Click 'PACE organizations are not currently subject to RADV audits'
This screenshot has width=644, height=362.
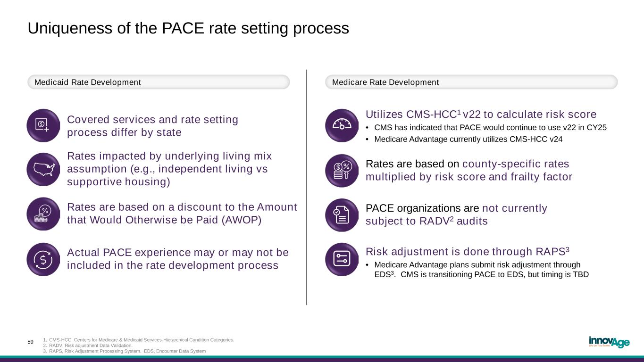point(457,214)
